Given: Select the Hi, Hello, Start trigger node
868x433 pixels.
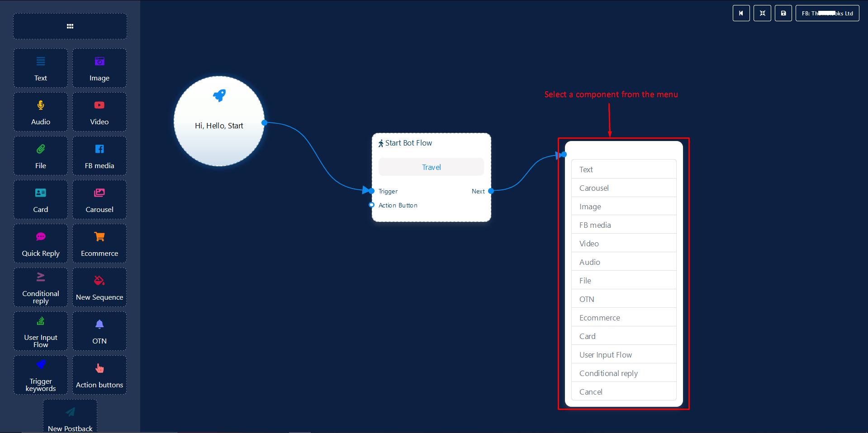Looking at the screenshot, I should (219, 121).
